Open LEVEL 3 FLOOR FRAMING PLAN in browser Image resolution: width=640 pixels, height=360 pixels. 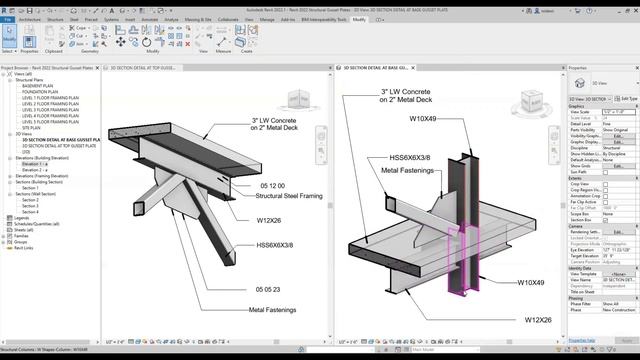pyautogui.click(x=50, y=110)
